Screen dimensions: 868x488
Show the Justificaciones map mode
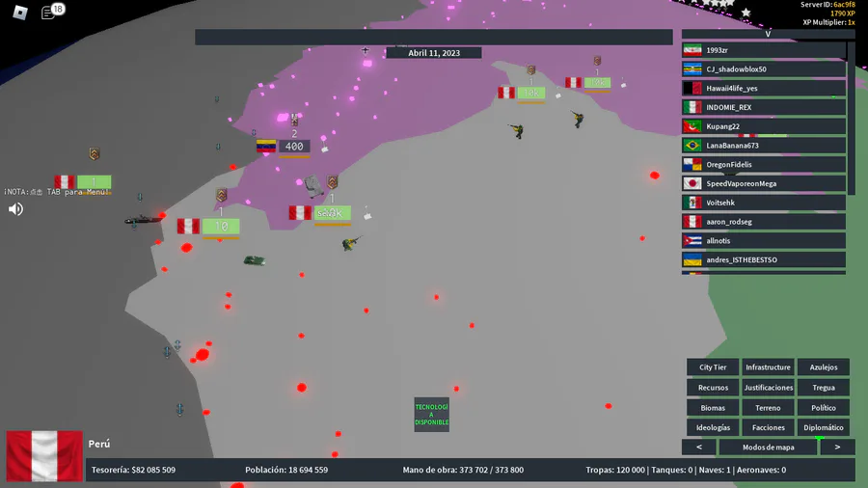[768, 388]
